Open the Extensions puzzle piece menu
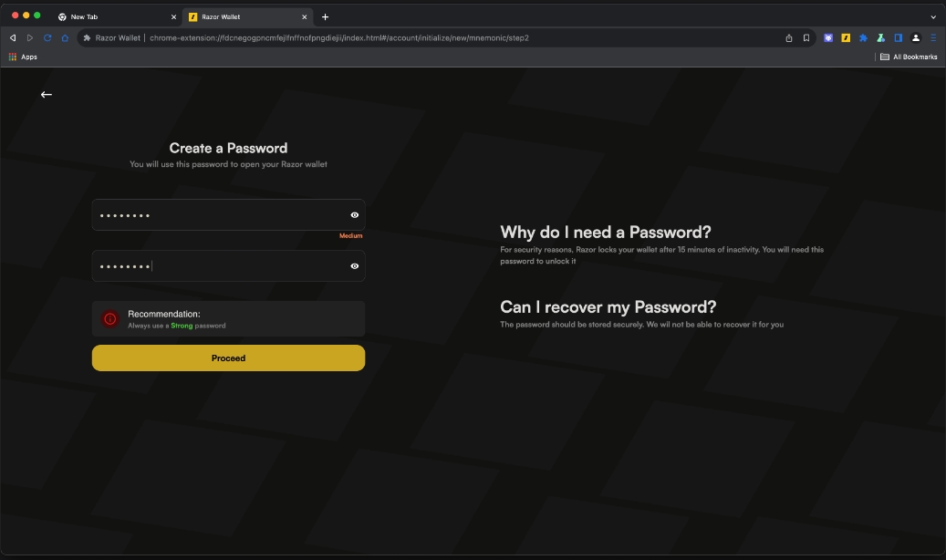 (863, 38)
